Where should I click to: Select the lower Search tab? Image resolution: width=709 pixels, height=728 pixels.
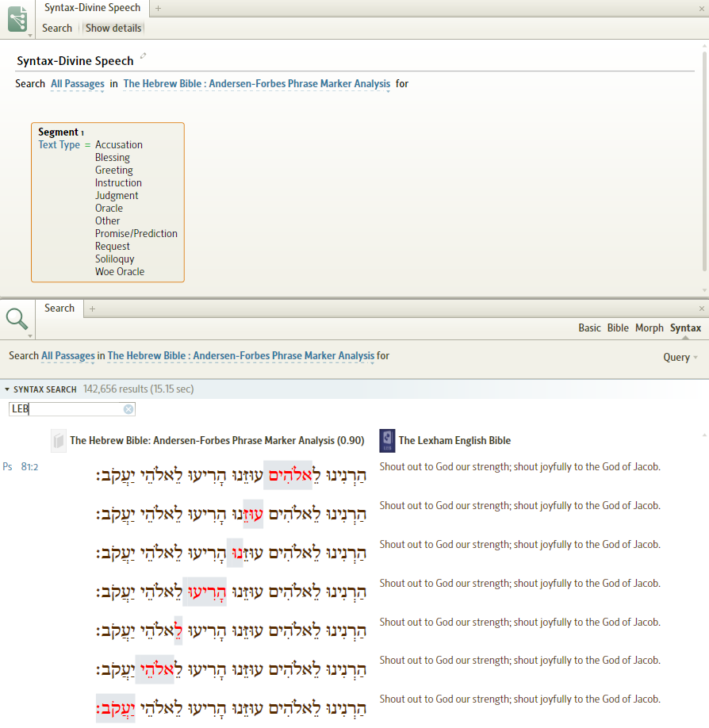(59, 308)
